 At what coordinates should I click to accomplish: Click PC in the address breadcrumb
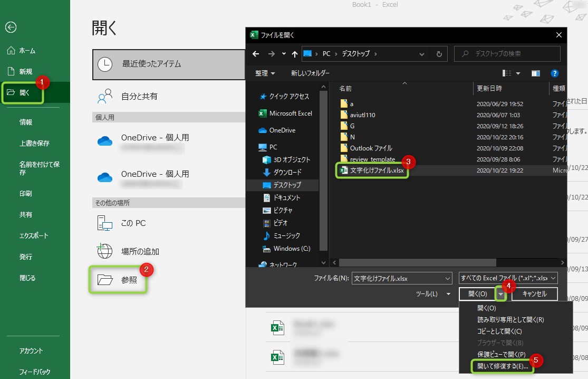[x=326, y=54]
